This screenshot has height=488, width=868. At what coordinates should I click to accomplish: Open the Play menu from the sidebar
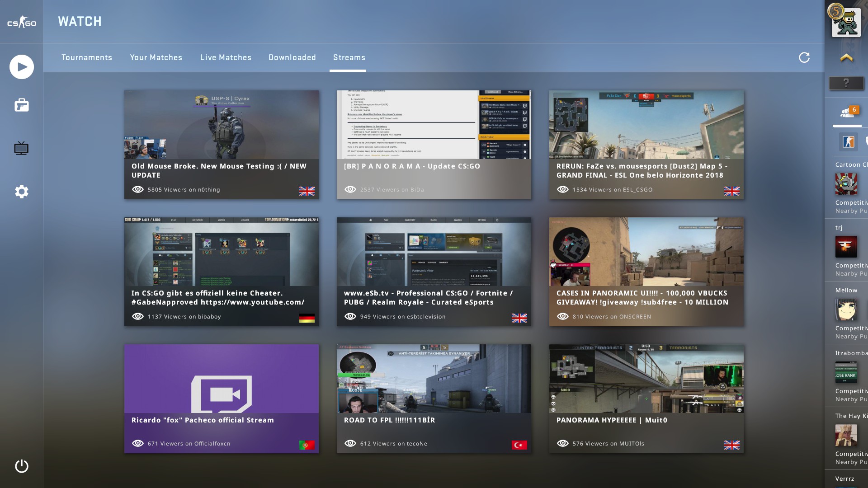coord(22,67)
